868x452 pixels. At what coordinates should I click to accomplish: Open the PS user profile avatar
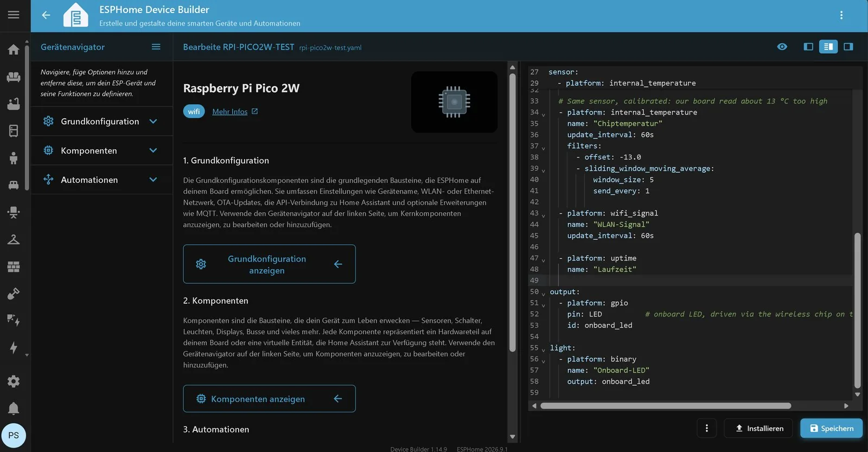click(x=14, y=435)
